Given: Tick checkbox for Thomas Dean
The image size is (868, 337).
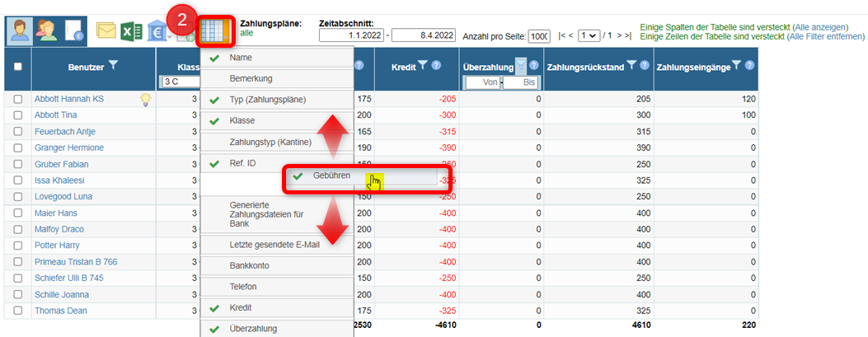Looking at the screenshot, I should [x=17, y=311].
